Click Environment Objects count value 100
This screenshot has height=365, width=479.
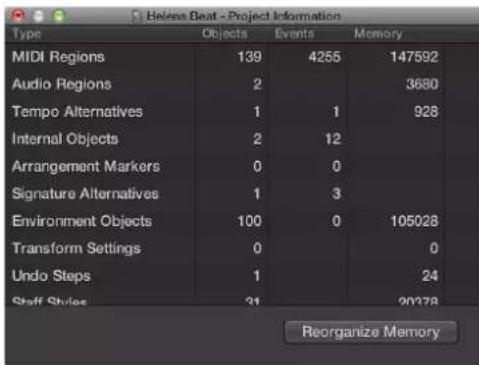coord(250,221)
